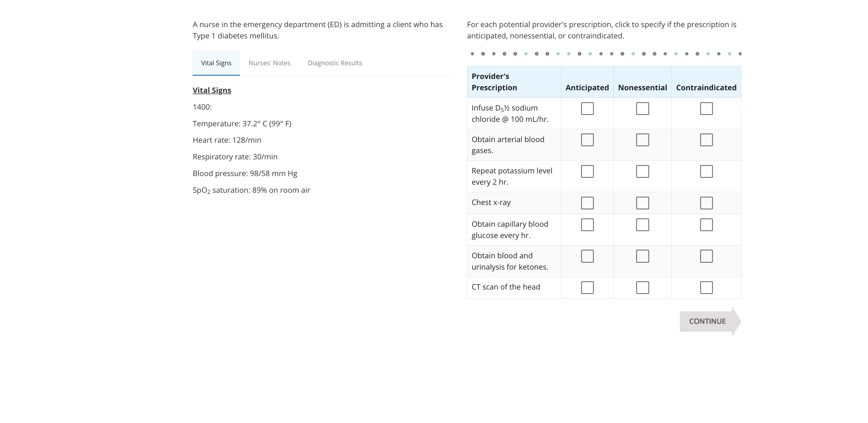
Task: Switch to the Diagnostic Results tab
Action: coord(335,63)
